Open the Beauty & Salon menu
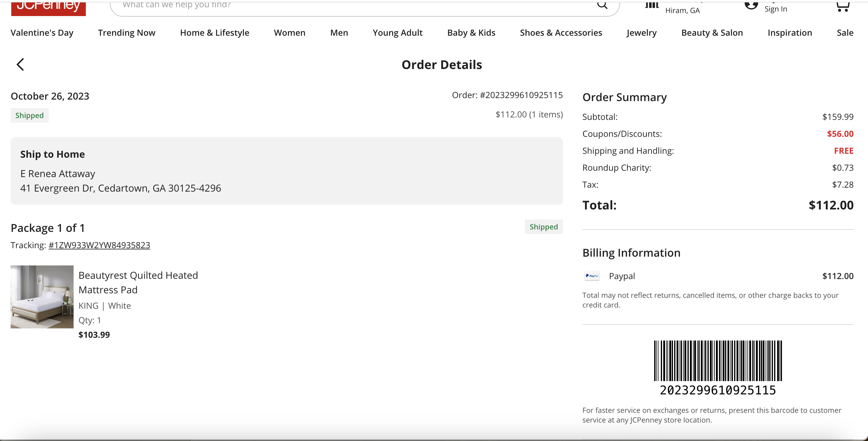Image resolution: width=868 pixels, height=441 pixels. click(712, 33)
